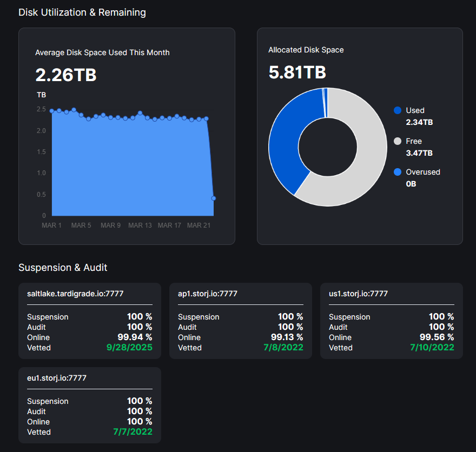Click the 5.81TB allocated disk value
This screenshot has width=476, height=452.
coord(297,72)
